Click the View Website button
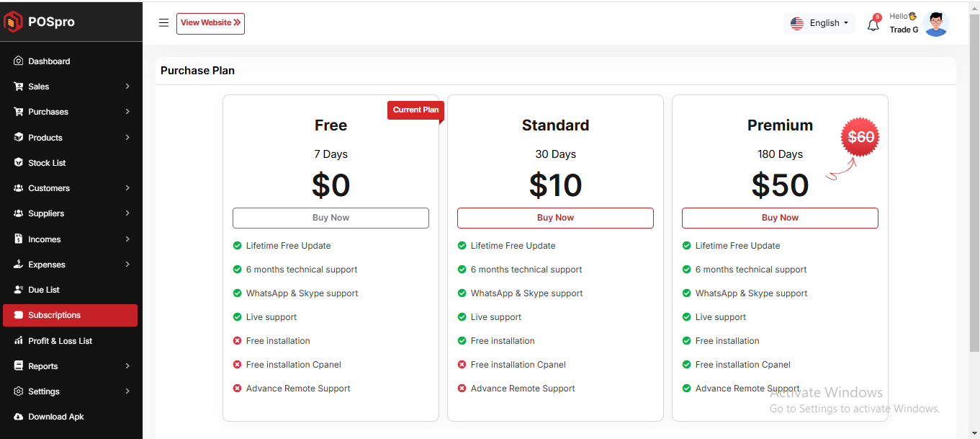The height and width of the screenshot is (439, 980). click(210, 23)
